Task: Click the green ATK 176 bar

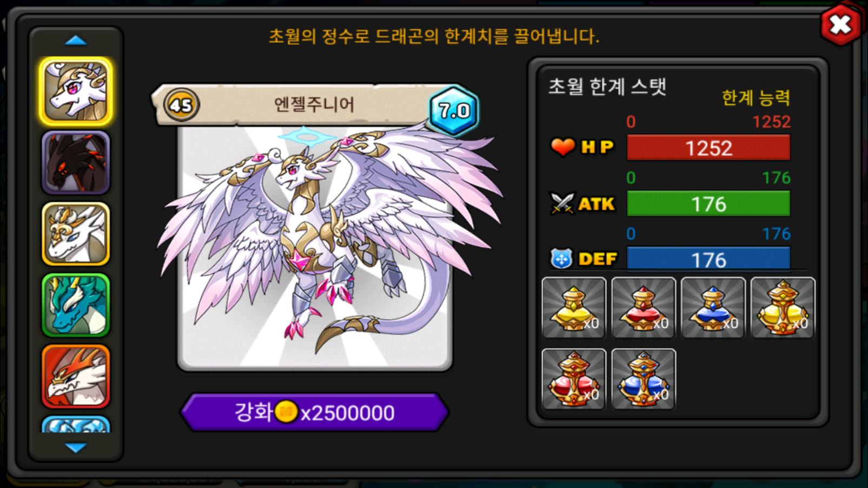Action: [708, 204]
